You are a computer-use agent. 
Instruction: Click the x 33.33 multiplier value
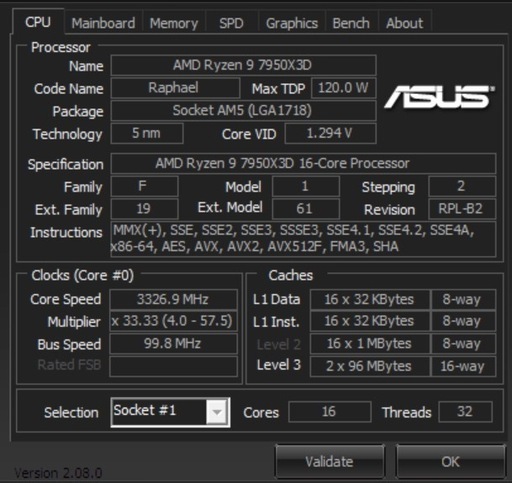pyautogui.click(x=173, y=321)
